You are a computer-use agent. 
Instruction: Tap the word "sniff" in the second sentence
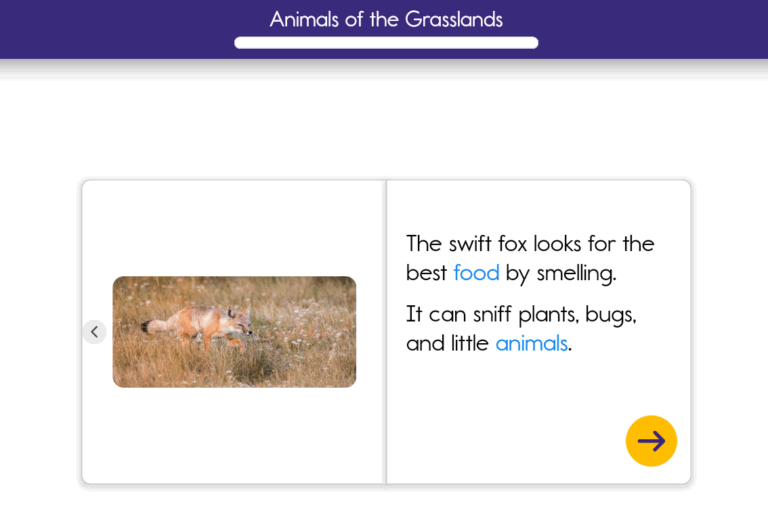[x=492, y=314]
